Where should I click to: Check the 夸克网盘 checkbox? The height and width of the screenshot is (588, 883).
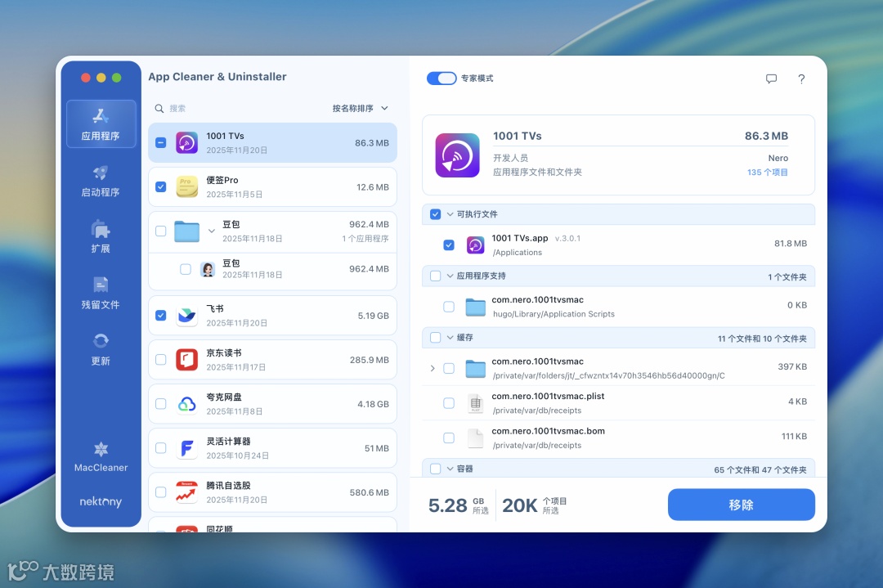pyautogui.click(x=160, y=404)
